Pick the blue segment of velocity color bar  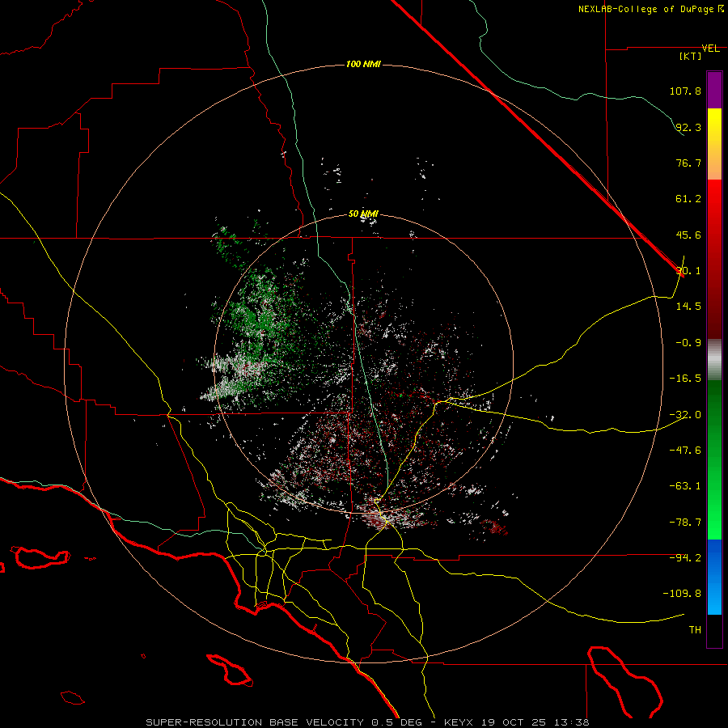[714, 577]
